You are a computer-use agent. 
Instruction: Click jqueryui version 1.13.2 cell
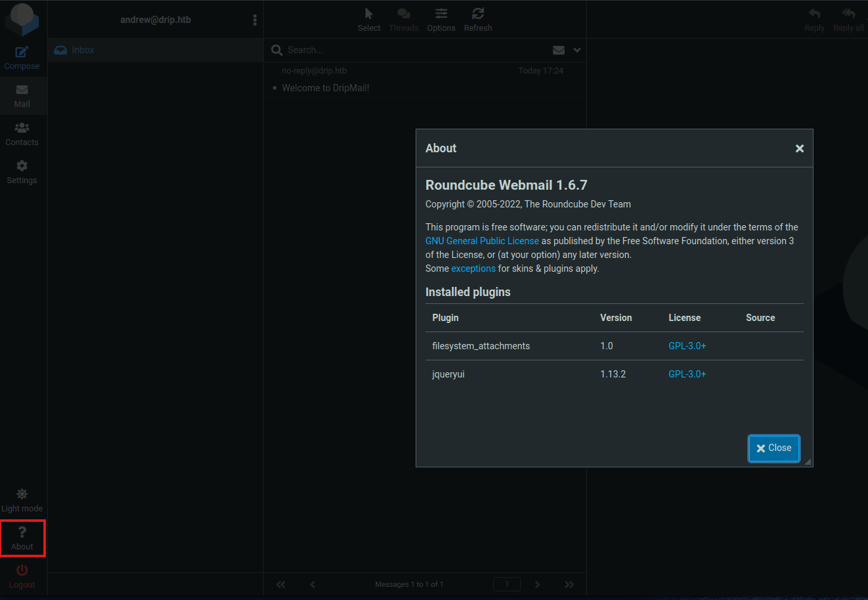click(x=613, y=374)
